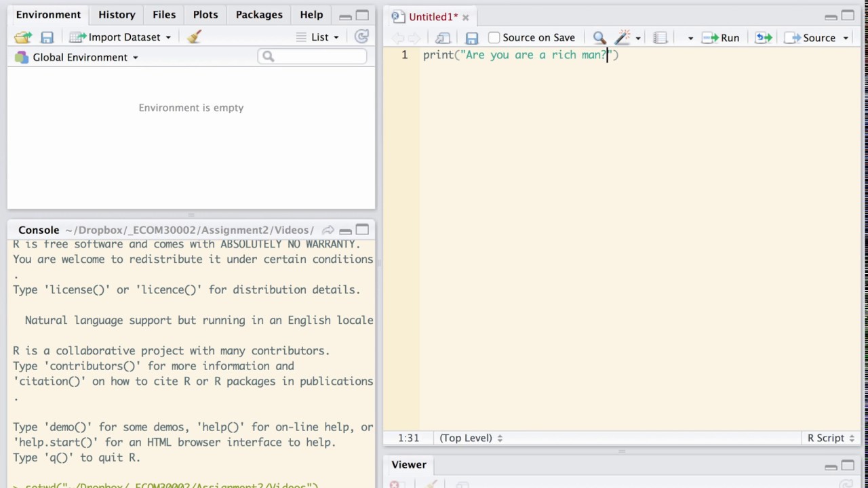Run the current line with Run button

[721, 38]
